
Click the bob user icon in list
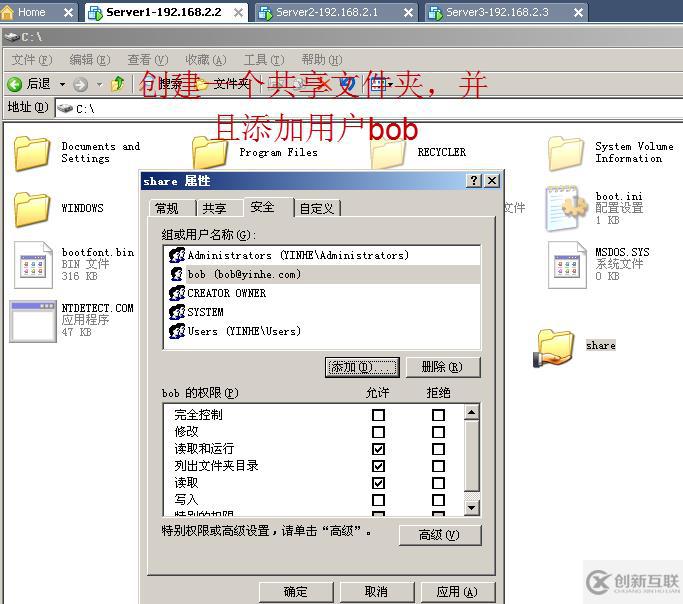click(177, 274)
